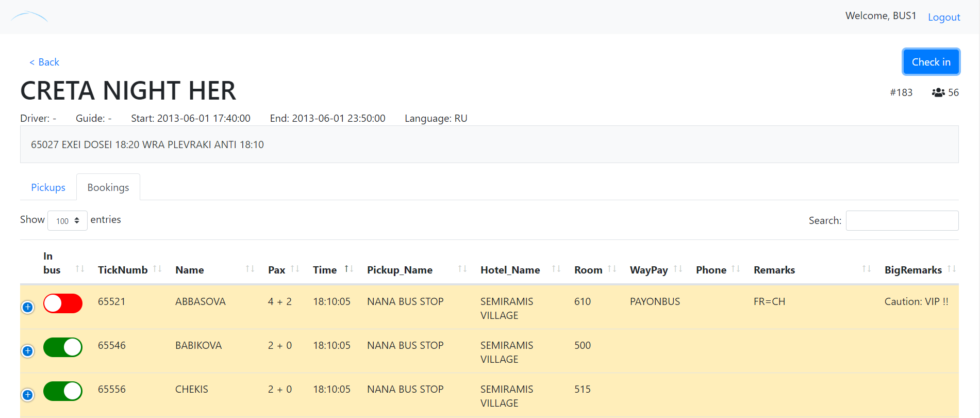Expand booking 65546 row details

coord(28,351)
